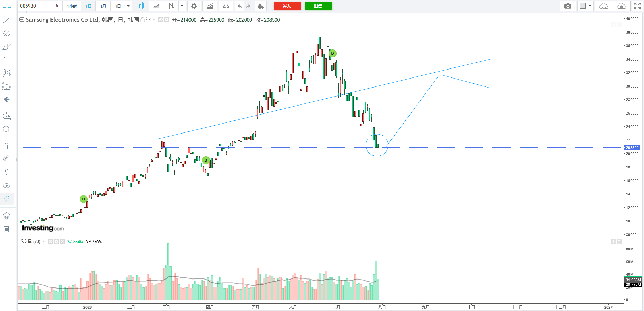Switch to candlestick chart style
This screenshot has width=644, height=311.
tap(141, 6)
